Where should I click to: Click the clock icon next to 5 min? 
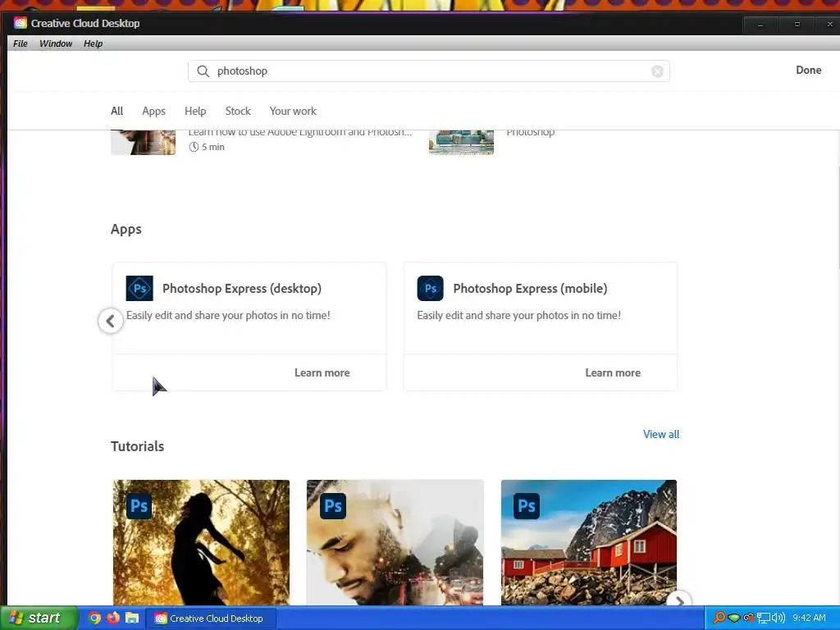[194, 147]
